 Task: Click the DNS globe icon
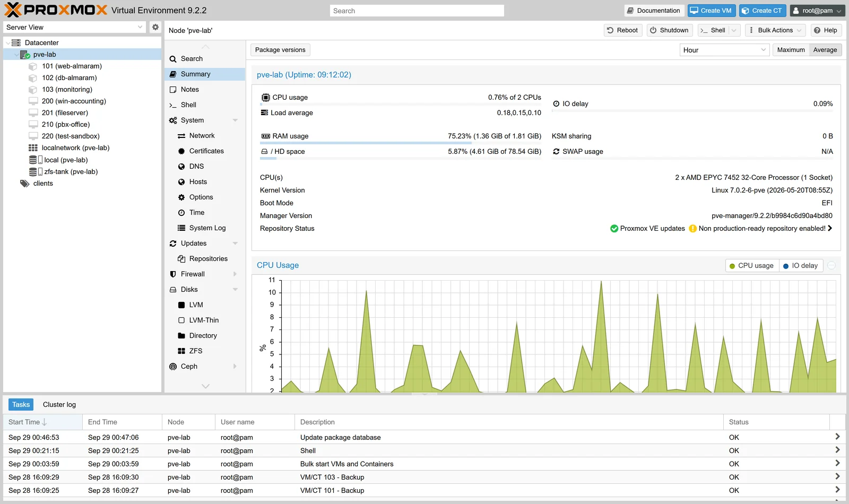pos(181,167)
